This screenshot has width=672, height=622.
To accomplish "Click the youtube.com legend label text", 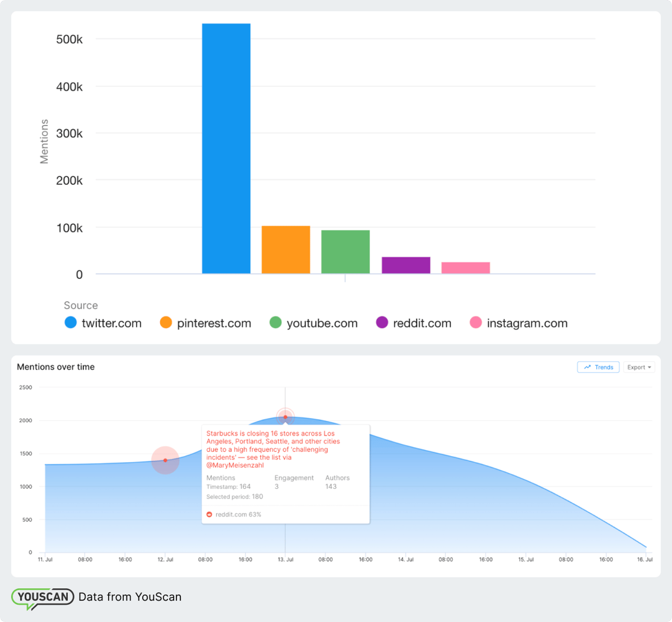I will pos(322,323).
